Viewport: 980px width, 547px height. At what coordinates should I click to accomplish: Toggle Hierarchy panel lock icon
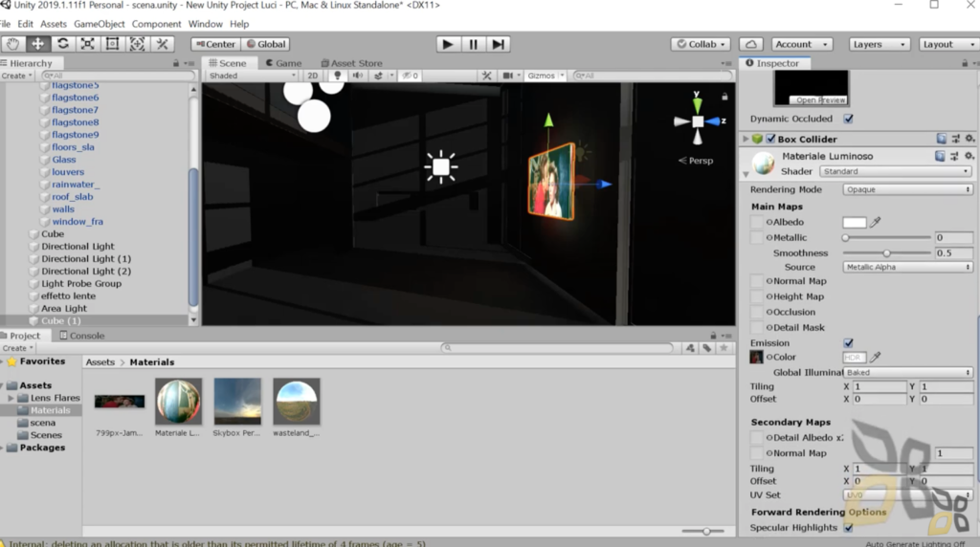click(x=176, y=63)
